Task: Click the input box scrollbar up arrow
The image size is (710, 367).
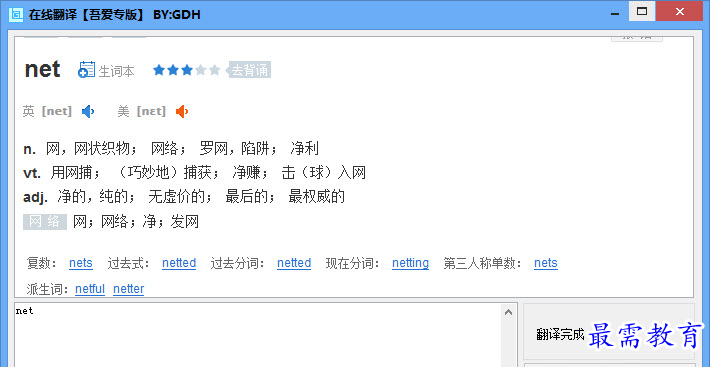Action: tap(509, 312)
